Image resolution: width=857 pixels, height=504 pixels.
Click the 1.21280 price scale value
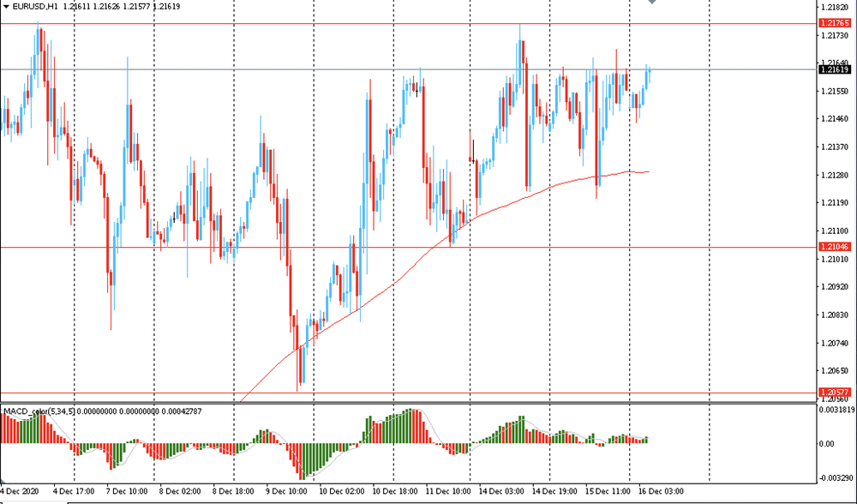tap(835, 175)
